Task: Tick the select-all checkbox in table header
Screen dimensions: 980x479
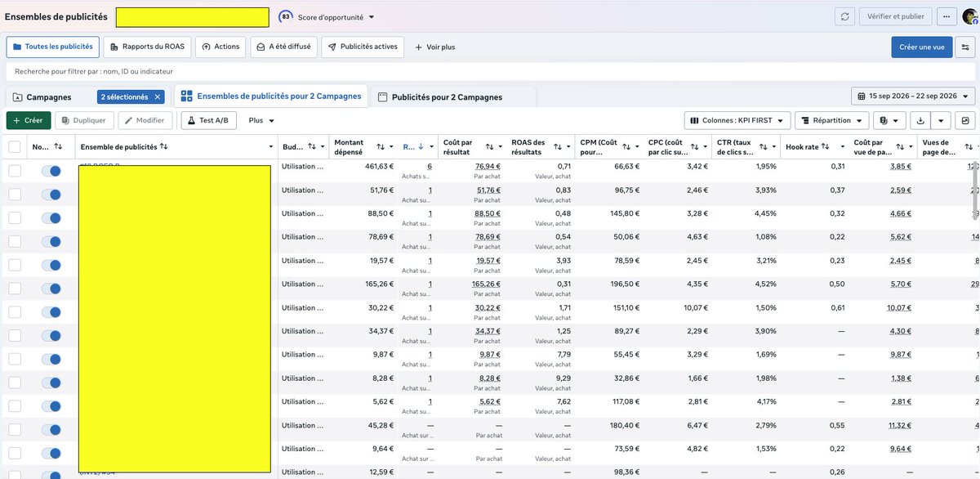Action: coord(15,147)
